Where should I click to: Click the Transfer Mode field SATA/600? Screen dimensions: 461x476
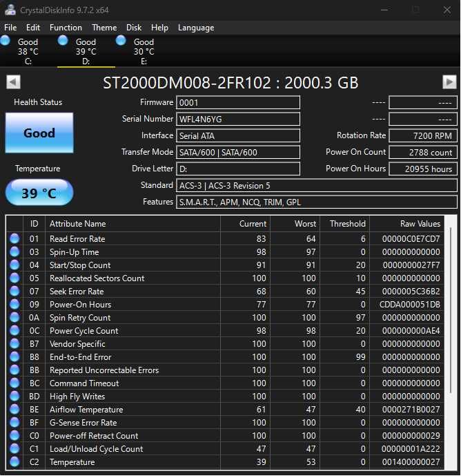(238, 152)
